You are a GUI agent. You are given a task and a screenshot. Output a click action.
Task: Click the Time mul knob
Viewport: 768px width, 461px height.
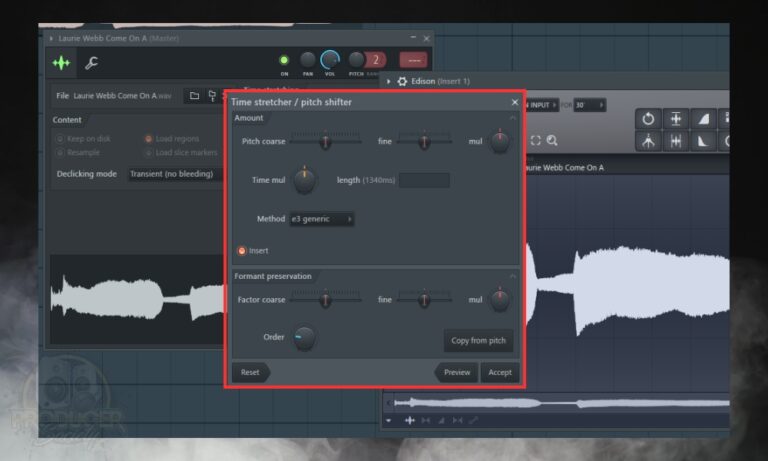[304, 180]
